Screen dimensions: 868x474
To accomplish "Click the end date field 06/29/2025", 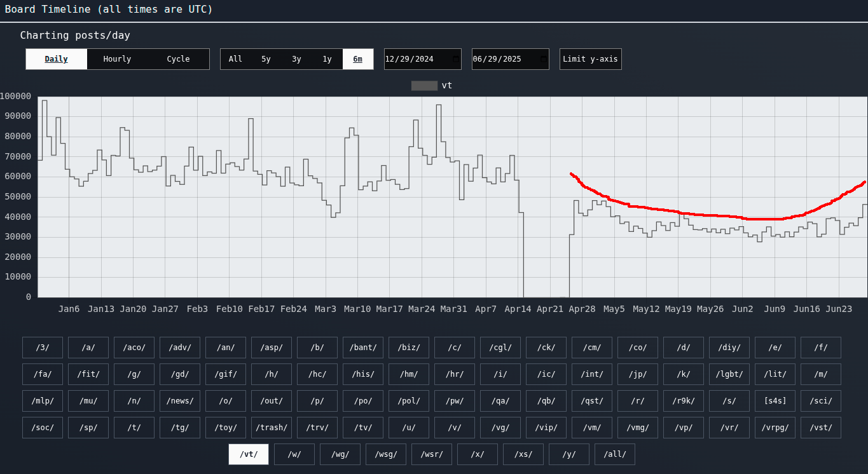I will (511, 59).
